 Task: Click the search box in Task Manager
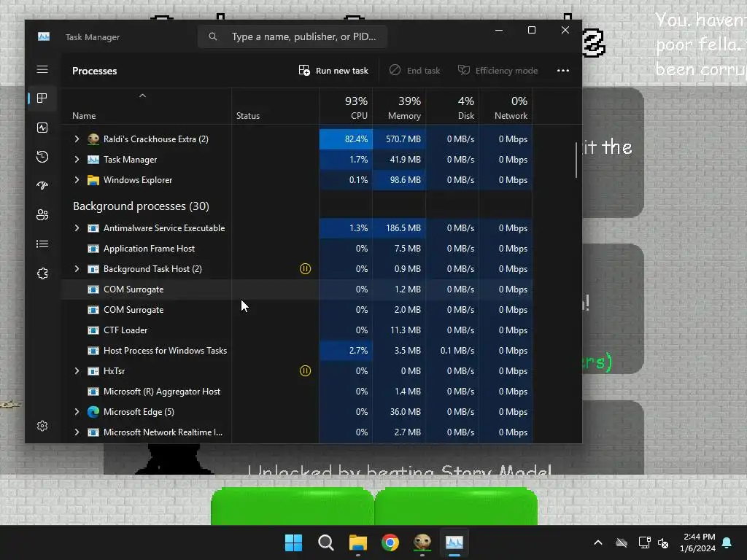[293, 36]
